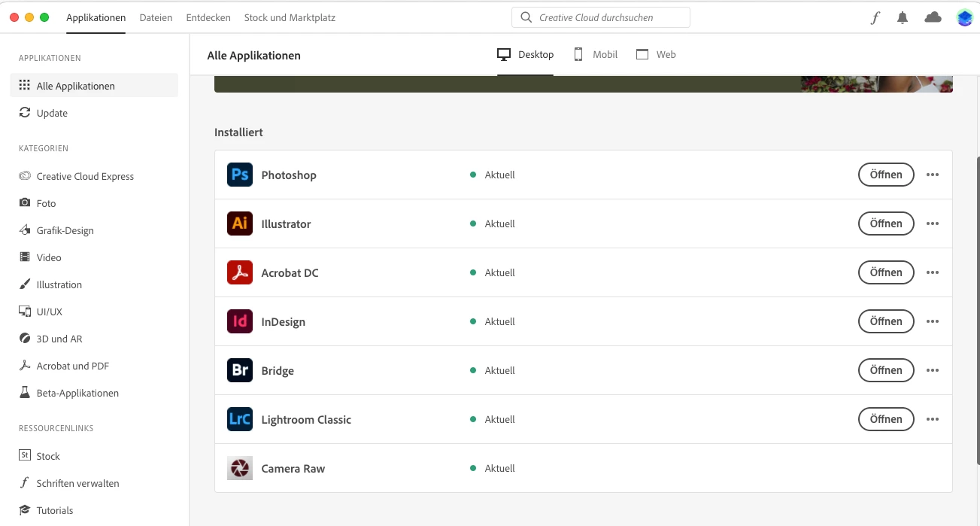
Task: Click the cloud sync status icon
Action: (x=933, y=17)
